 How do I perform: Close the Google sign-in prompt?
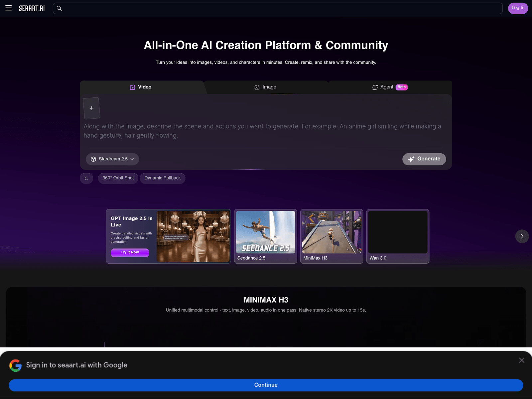click(x=522, y=360)
